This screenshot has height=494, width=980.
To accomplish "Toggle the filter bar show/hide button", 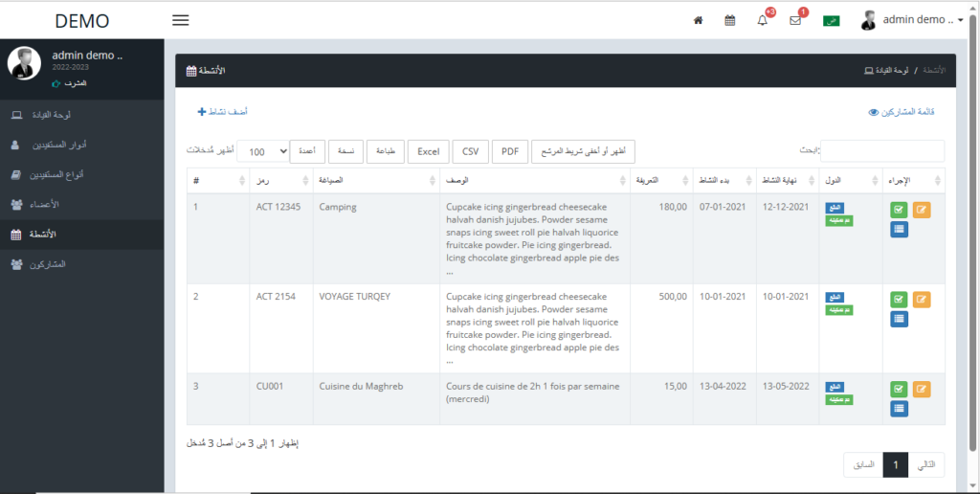I will point(583,151).
